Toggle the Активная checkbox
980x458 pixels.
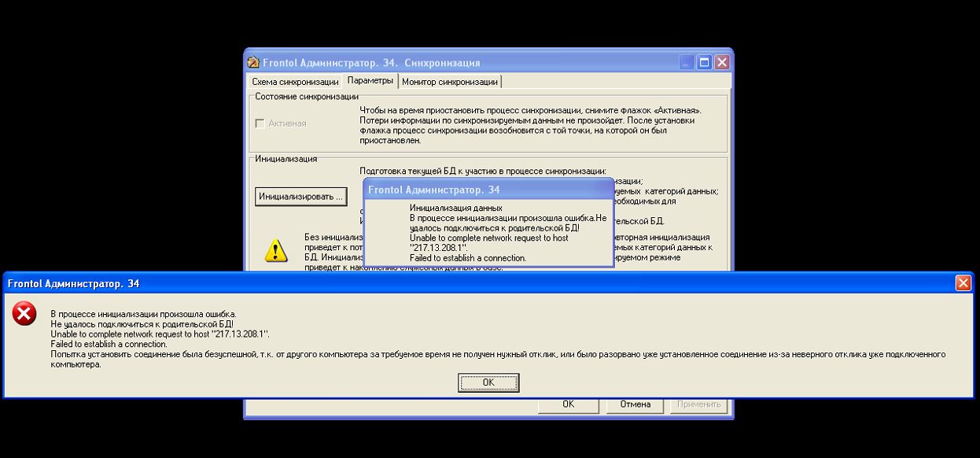[x=260, y=124]
